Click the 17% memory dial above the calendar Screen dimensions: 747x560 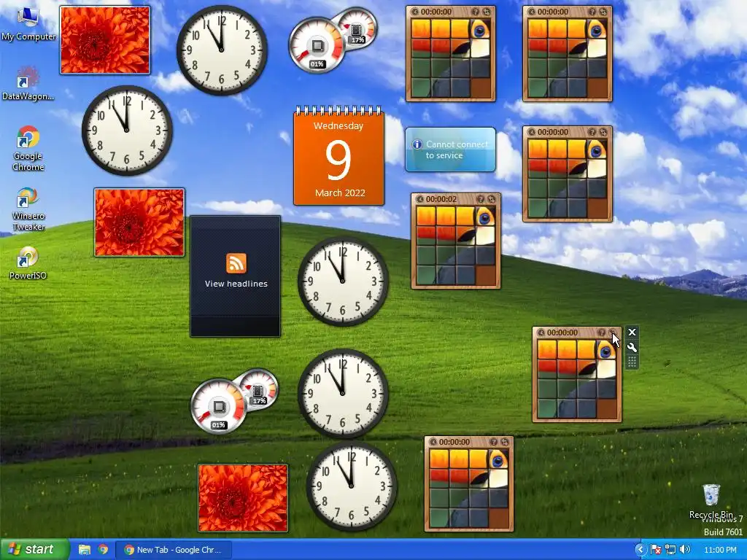point(357,28)
